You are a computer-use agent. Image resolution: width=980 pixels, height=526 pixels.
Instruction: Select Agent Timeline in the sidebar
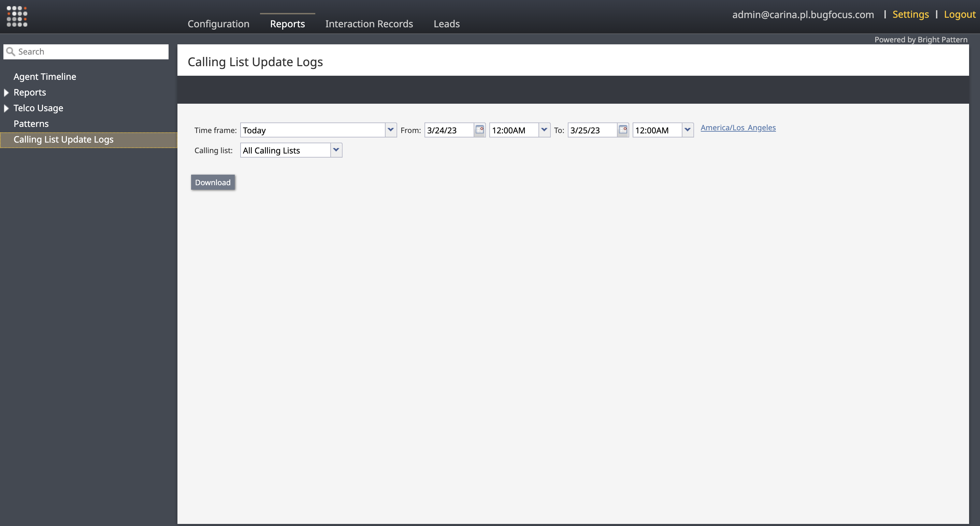pos(45,76)
